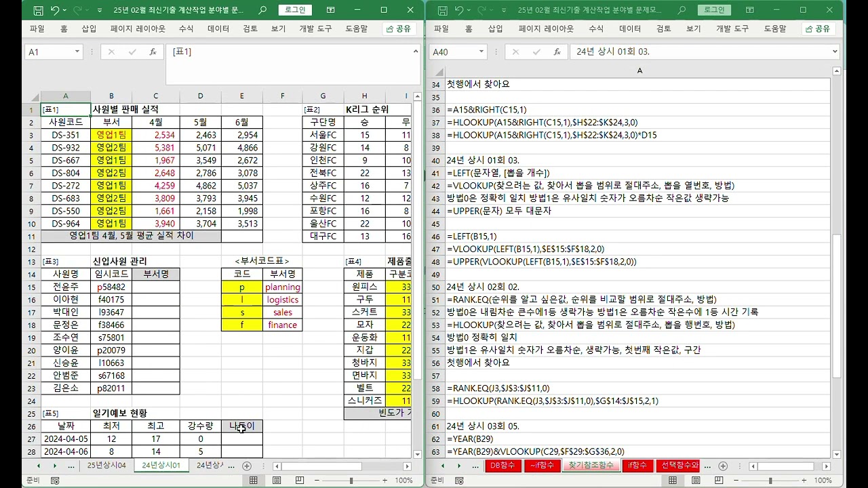
Task: Switch to Normal view in left status bar
Action: point(254,480)
